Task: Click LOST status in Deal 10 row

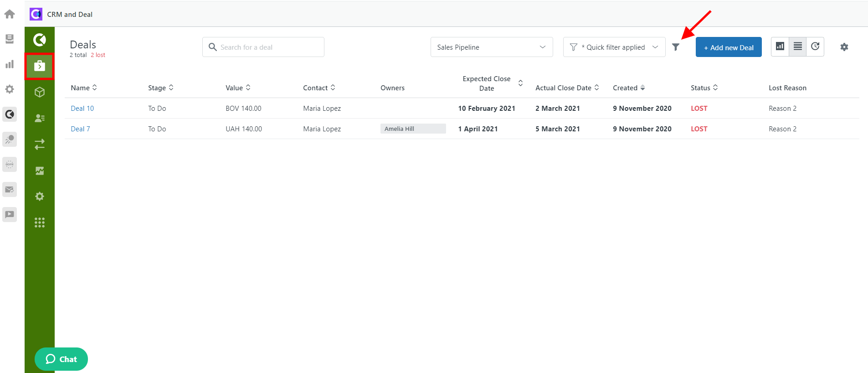Action: coord(699,108)
